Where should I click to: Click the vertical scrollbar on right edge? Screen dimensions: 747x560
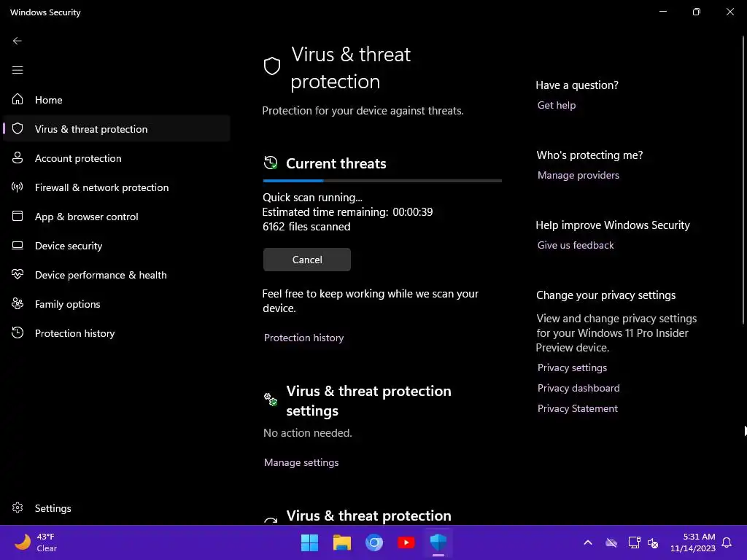(743, 181)
